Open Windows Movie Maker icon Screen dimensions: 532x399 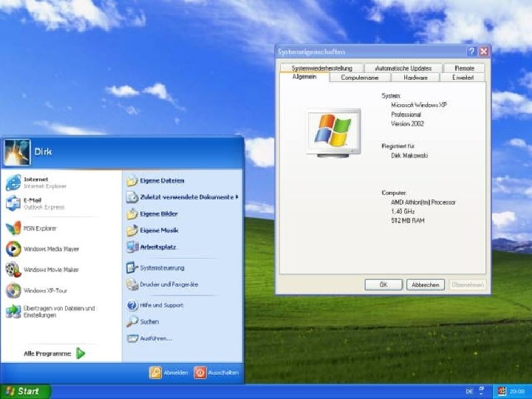13,270
